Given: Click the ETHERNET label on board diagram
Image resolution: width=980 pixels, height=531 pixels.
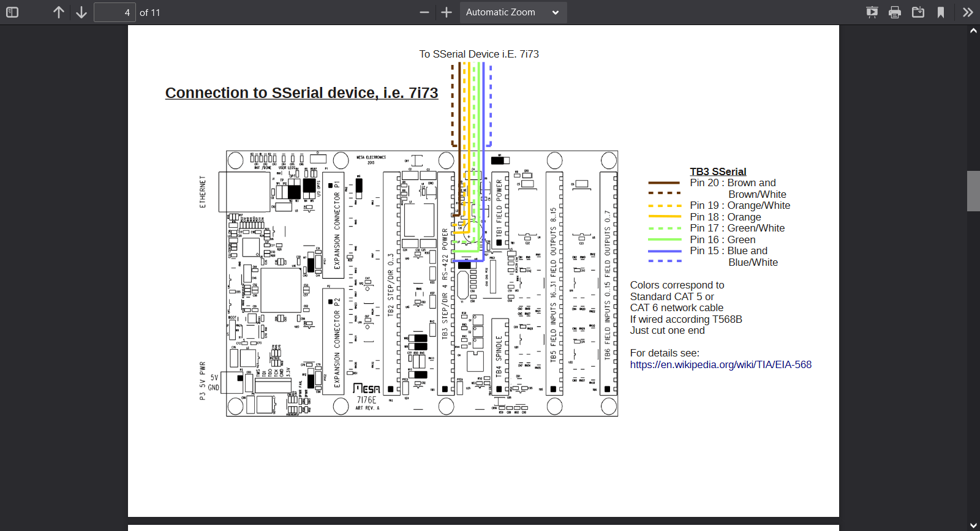Looking at the screenshot, I should point(203,192).
